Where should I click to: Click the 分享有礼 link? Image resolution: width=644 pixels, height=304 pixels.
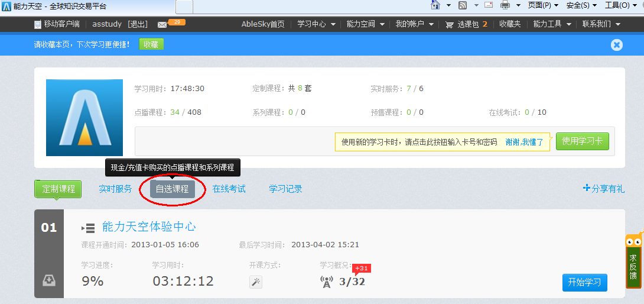tap(604, 189)
